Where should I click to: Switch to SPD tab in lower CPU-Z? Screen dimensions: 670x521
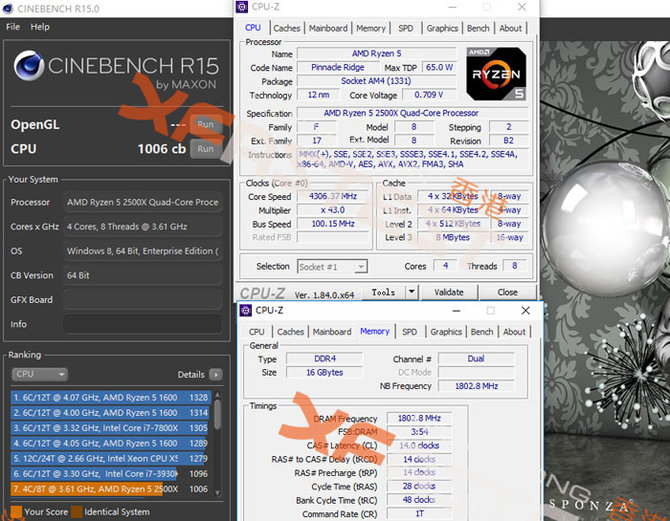[409, 332]
